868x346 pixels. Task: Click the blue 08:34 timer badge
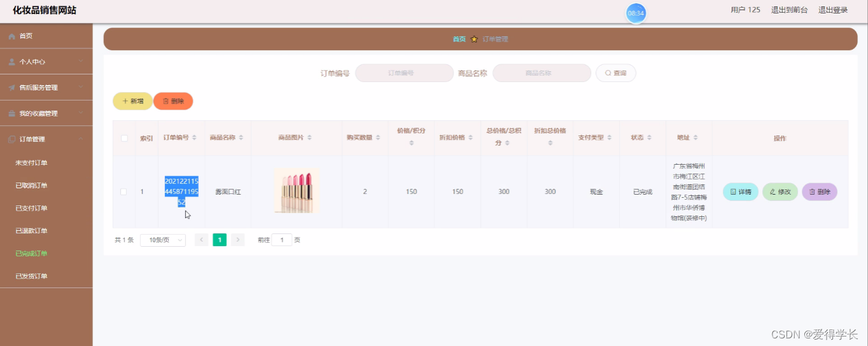(x=636, y=13)
